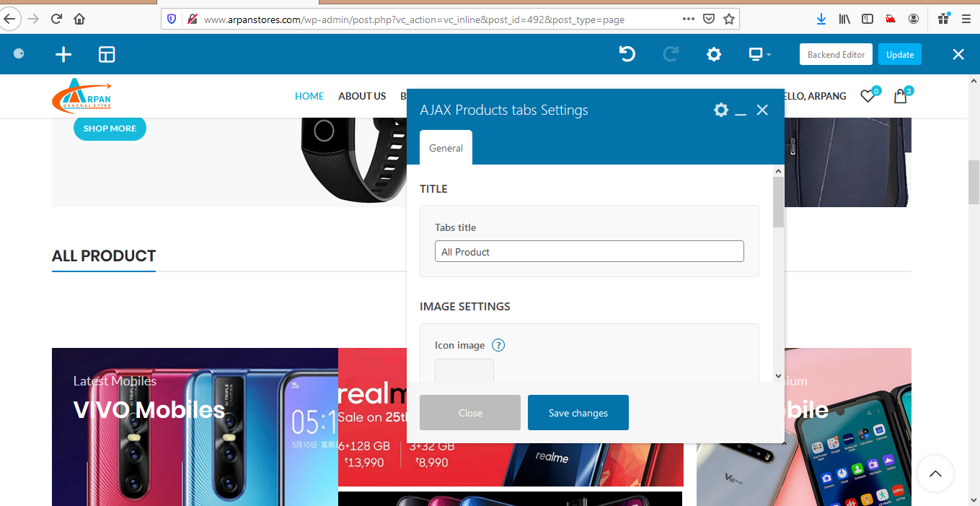Open the browser Library icon
This screenshot has height=506, width=980.
pyautogui.click(x=844, y=19)
